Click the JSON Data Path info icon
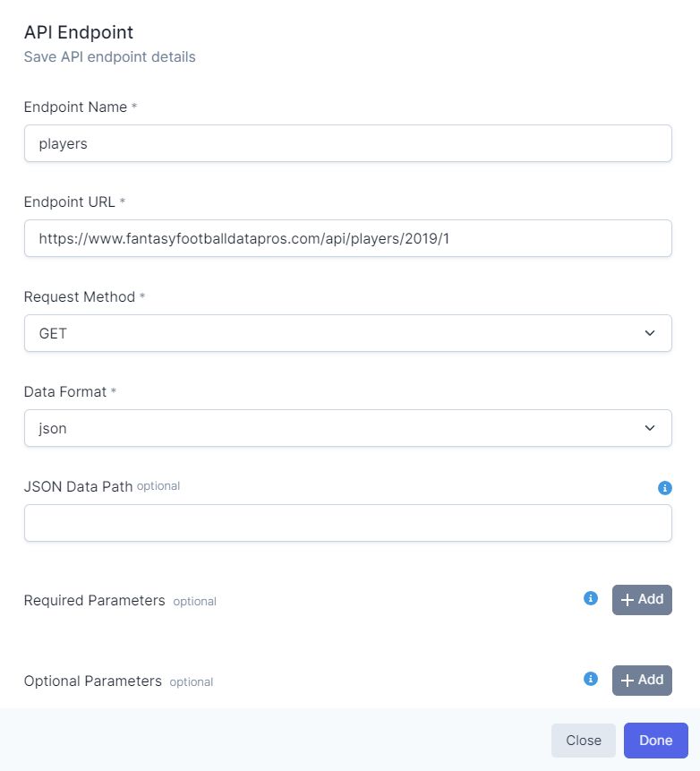 click(x=664, y=488)
